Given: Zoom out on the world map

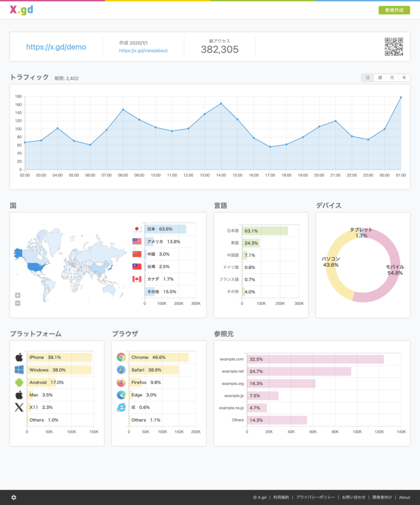Looking at the screenshot, I should [18, 303].
